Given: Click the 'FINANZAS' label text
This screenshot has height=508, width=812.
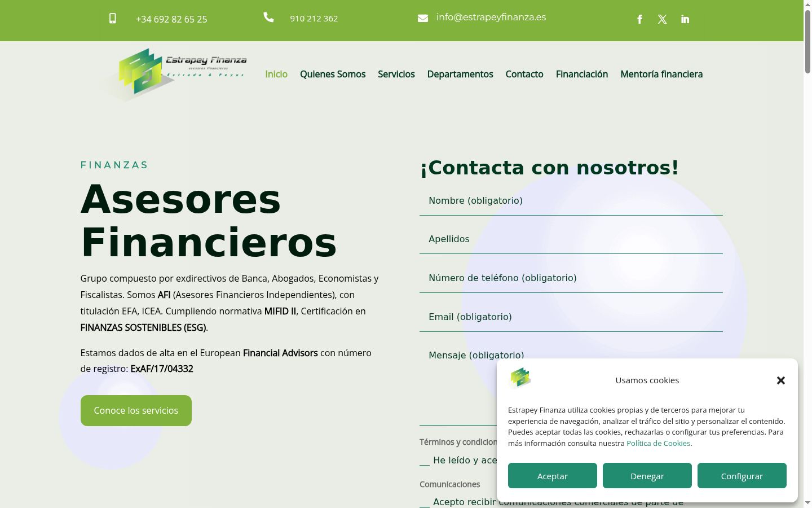Looking at the screenshot, I should (114, 165).
